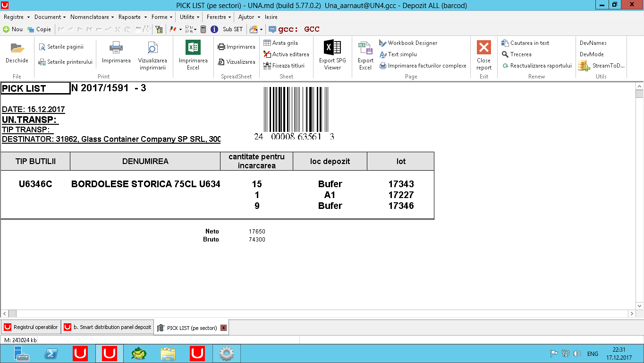Click the Nou new record button
Screen dimensions: 644x363
coord(13,29)
